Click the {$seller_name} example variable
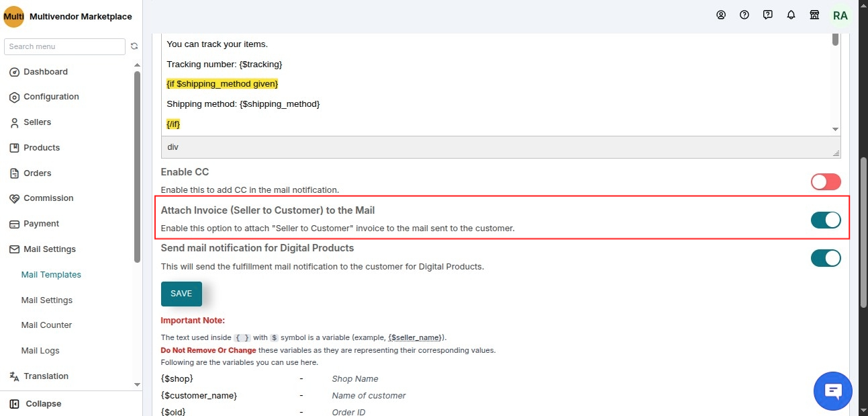The image size is (868, 416). (415, 337)
